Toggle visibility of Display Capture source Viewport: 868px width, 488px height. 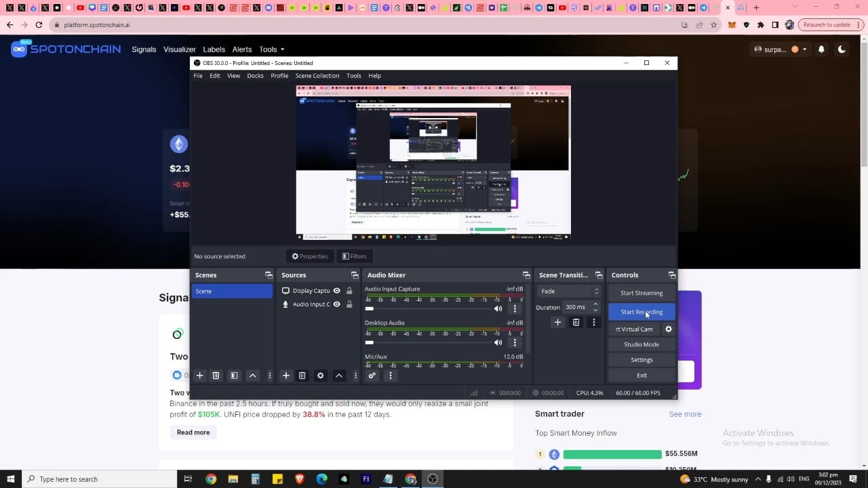pyautogui.click(x=337, y=291)
